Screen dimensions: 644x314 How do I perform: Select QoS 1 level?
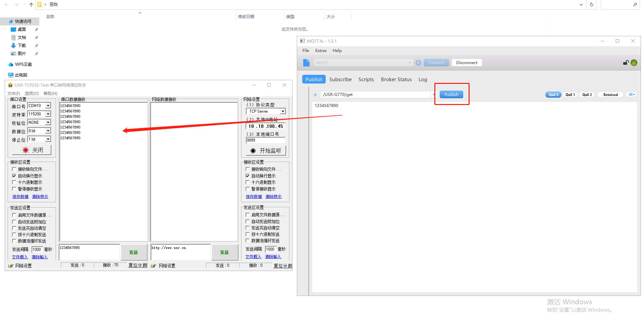[570, 95]
